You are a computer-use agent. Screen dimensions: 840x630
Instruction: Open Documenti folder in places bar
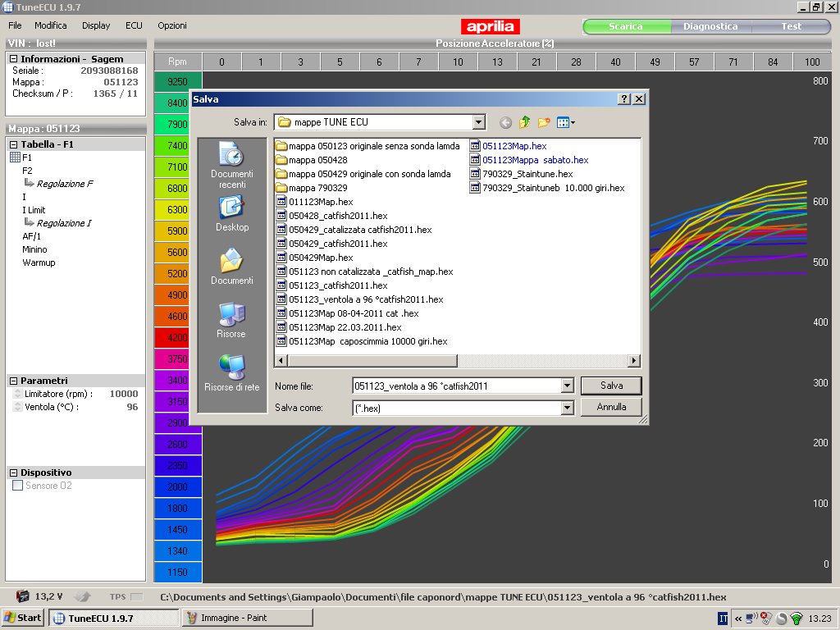click(x=232, y=267)
